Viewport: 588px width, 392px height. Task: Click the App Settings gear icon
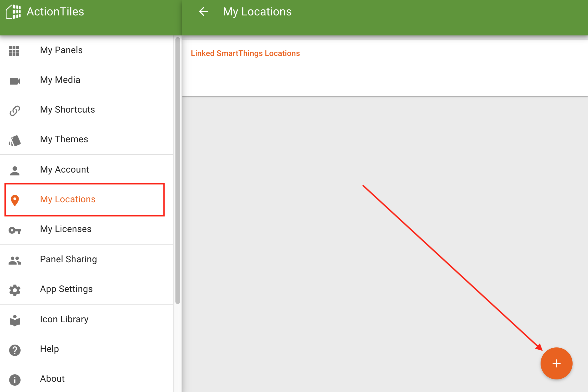15,290
